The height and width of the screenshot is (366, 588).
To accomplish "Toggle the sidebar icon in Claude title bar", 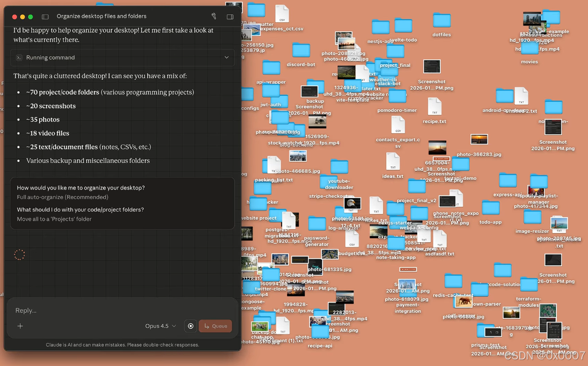I will click(x=46, y=17).
